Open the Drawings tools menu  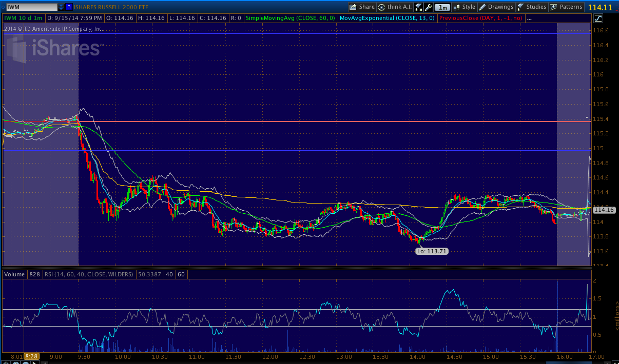point(496,7)
